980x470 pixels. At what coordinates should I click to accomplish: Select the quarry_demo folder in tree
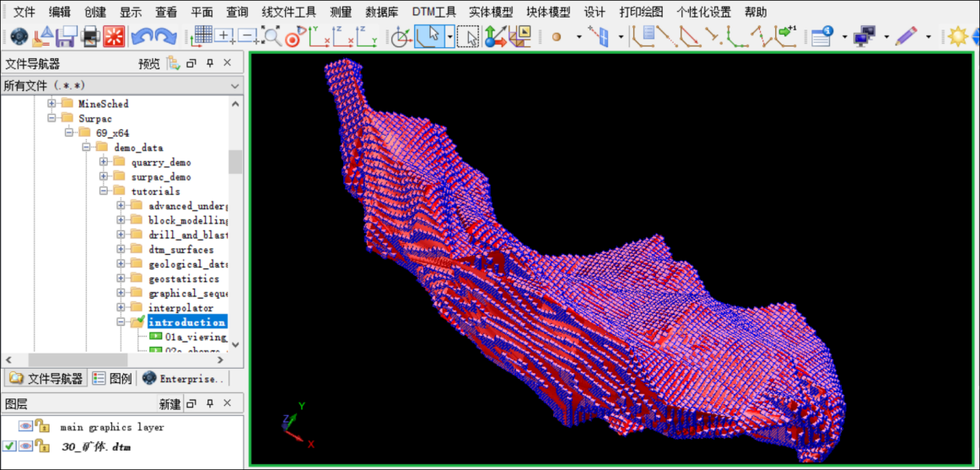160,162
